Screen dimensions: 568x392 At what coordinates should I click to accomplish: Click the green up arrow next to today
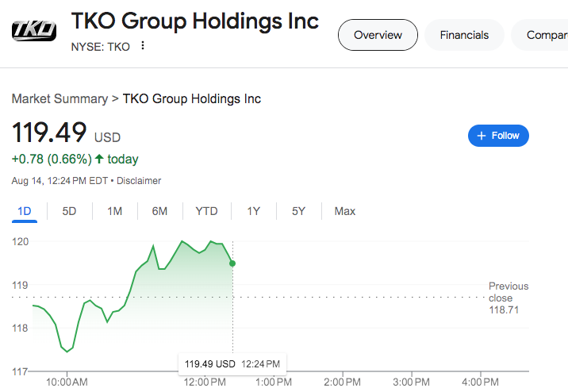click(99, 159)
